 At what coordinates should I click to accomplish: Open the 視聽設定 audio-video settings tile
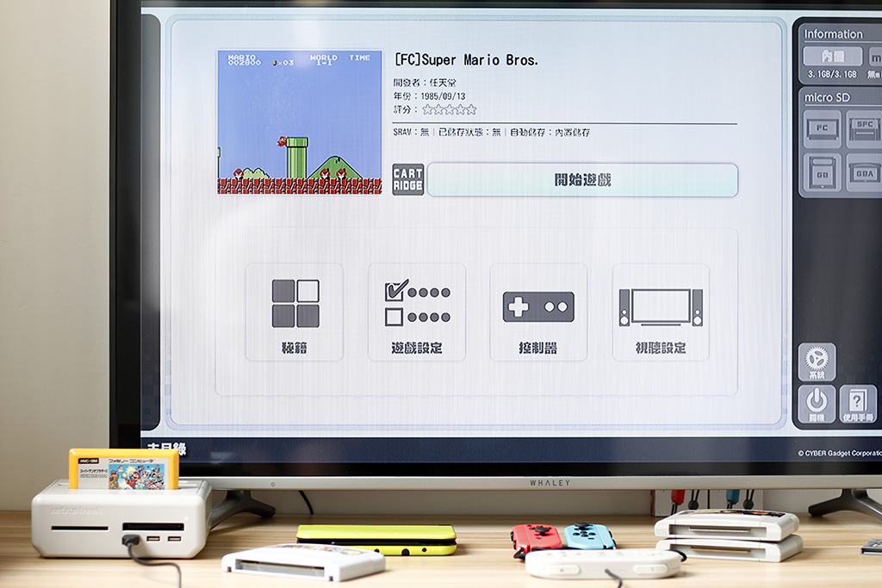click(661, 312)
